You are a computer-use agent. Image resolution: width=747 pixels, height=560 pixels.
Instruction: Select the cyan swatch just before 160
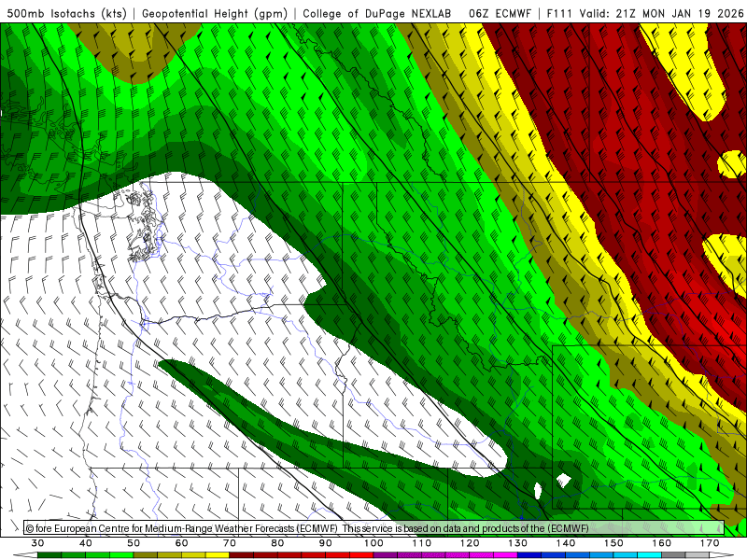click(650, 555)
